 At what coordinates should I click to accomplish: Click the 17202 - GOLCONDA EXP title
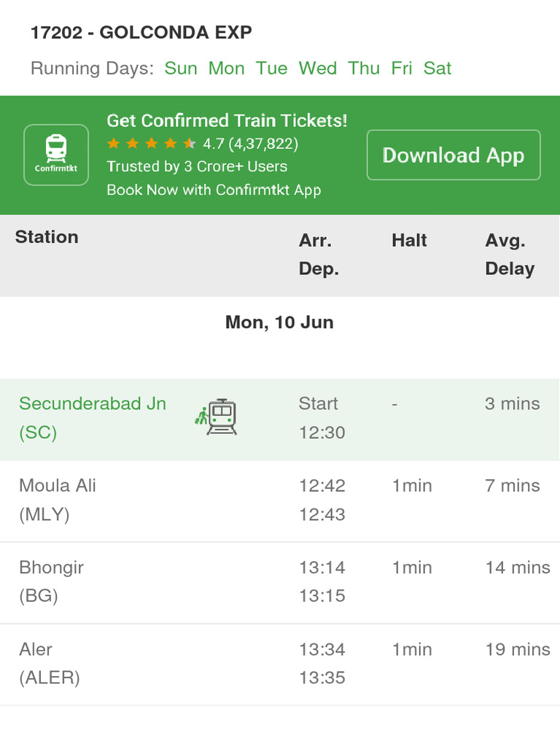pyautogui.click(x=141, y=33)
